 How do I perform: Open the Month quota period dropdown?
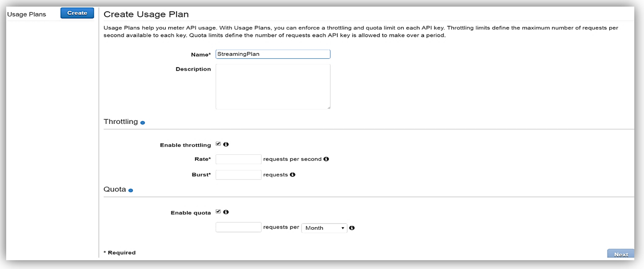(x=324, y=228)
